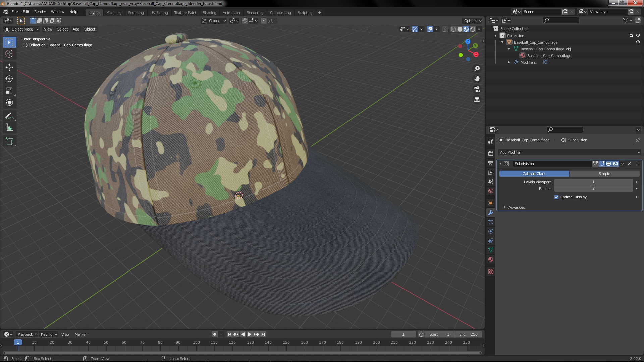Toggle Subdivision modifier render visibility
644x362 pixels.
click(x=615, y=164)
